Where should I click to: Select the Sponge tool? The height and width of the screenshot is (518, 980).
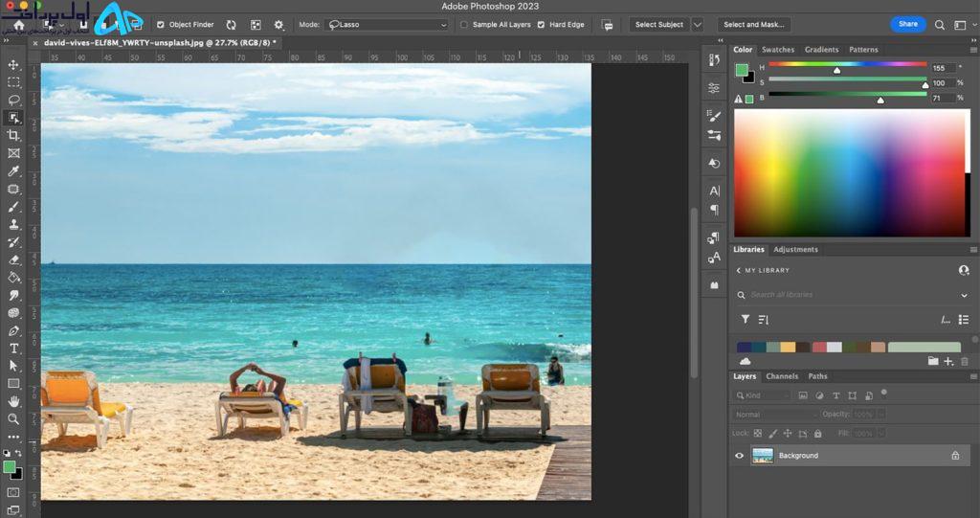(13, 313)
